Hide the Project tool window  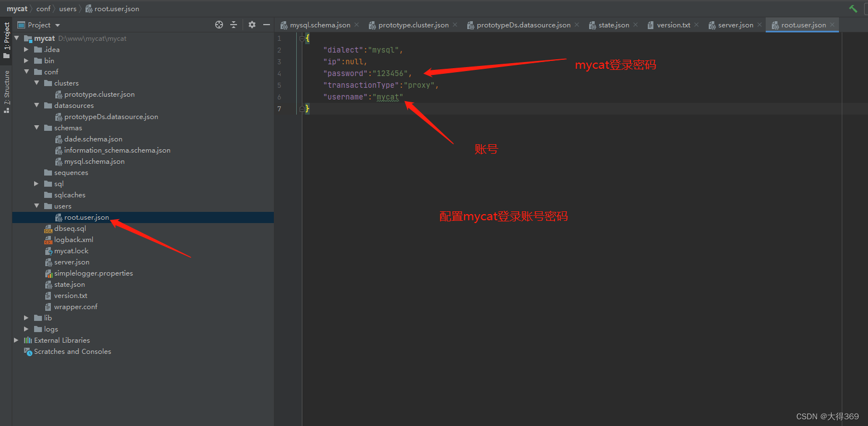[267, 25]
